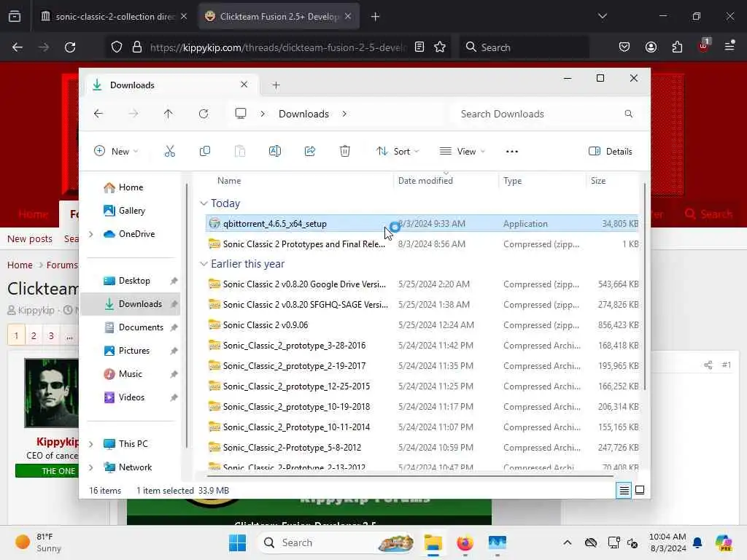
Task: Click the Delete trash icon
Action: tap(345, 152)
